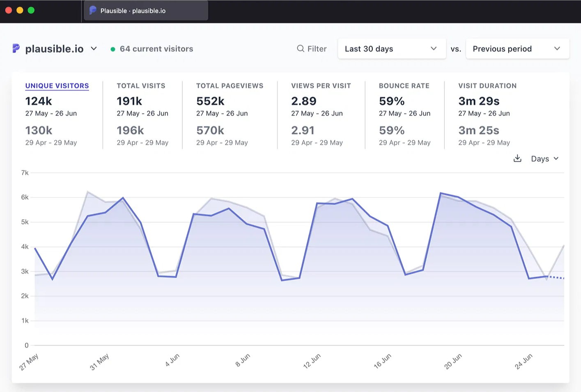Open the Last 30 days period dropdown
This screenshot has width=581, height=392.
point(392,48)
